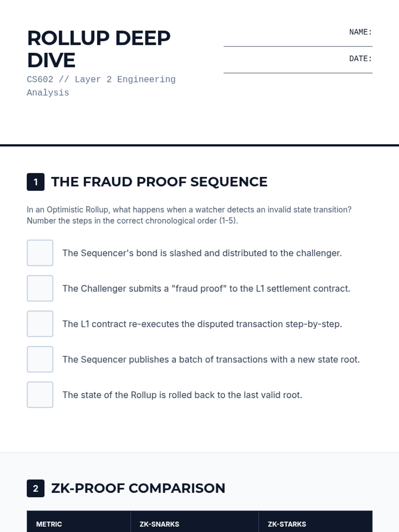399x532 pixels.
Task: Click the CS602 Layer 2 Engineering subtitle
Action: click(101, 86)
